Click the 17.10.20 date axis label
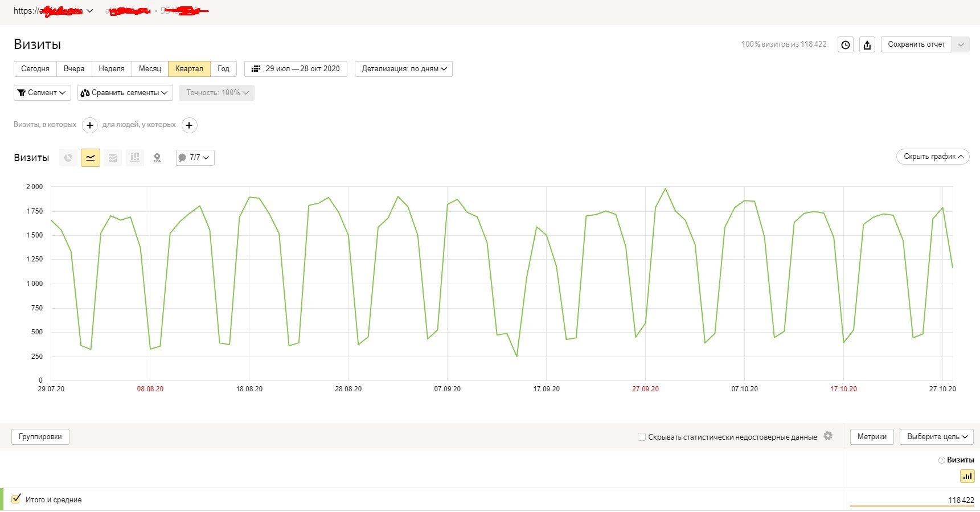Image resolution: width=980 pixels, height=512 pixels. [843, 389]
